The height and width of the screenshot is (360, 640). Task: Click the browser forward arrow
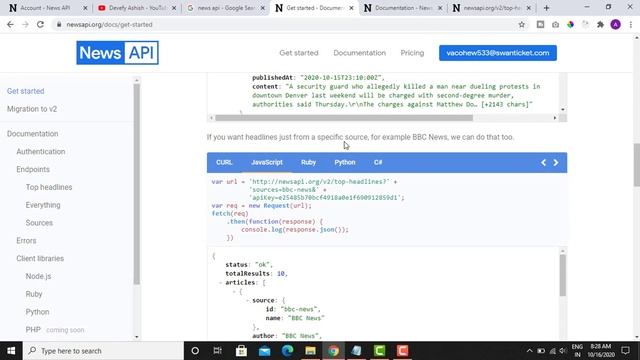click(x=25, y=24)
